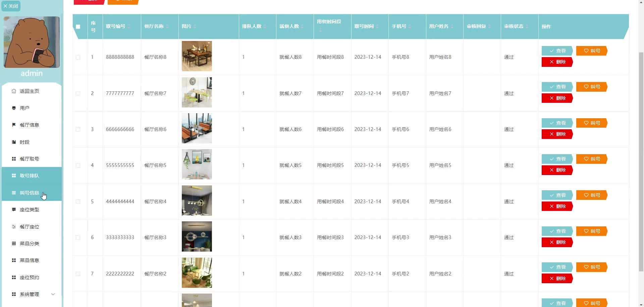Open the image thumbnail for 餐厅名称4
Viewport: 644px width, 307px height.
pos(197,201)
